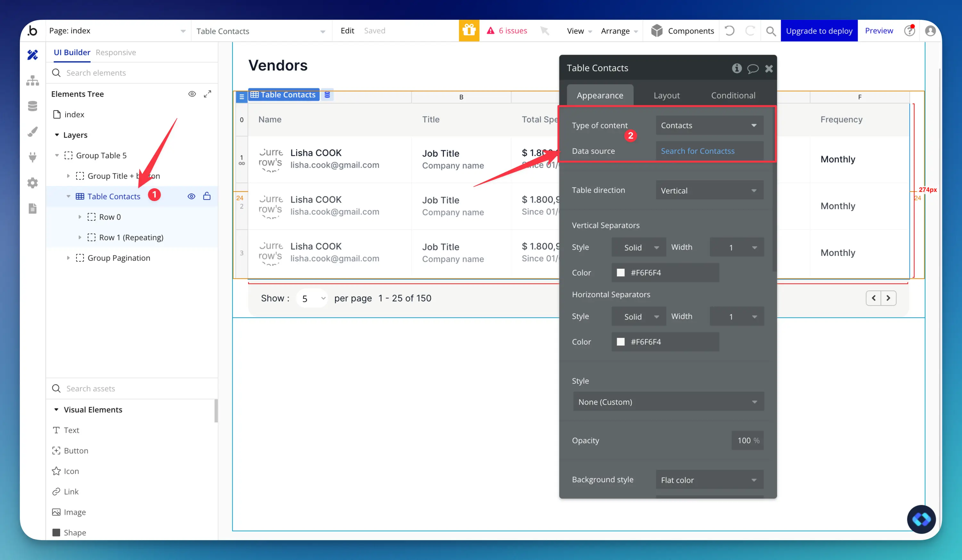Open the search magnifier in top bar

tap(771, 31)
